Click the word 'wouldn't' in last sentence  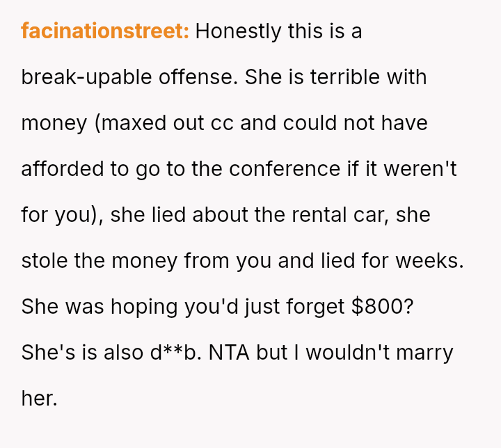[349, 353]
